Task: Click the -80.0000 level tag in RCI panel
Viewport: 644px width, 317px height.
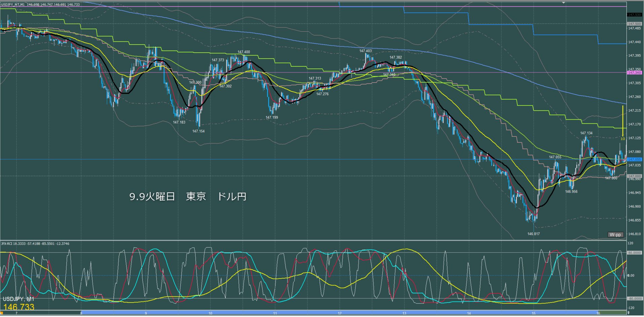Action: [634, 299]
